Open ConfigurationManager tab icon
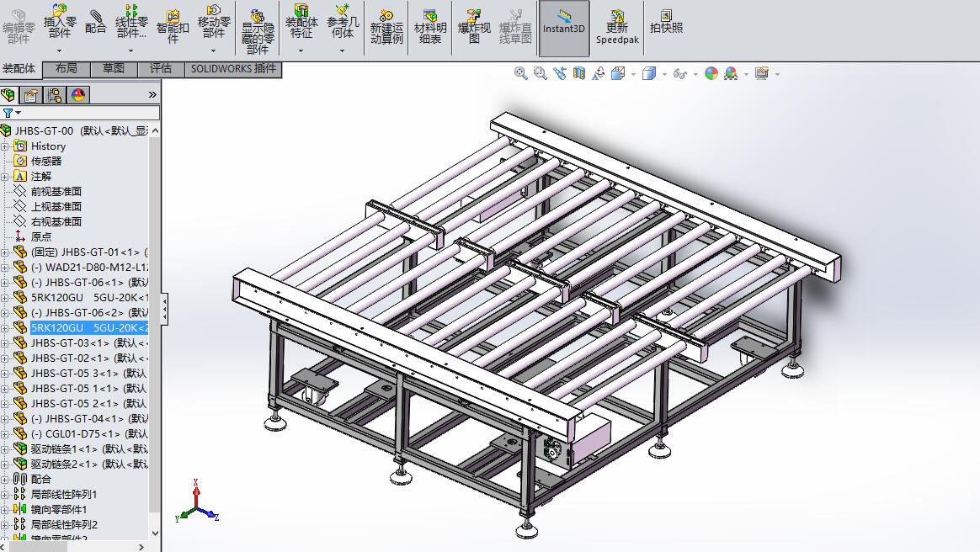Image resolution: width=980 pixels, height=552 pixels. 55,95
